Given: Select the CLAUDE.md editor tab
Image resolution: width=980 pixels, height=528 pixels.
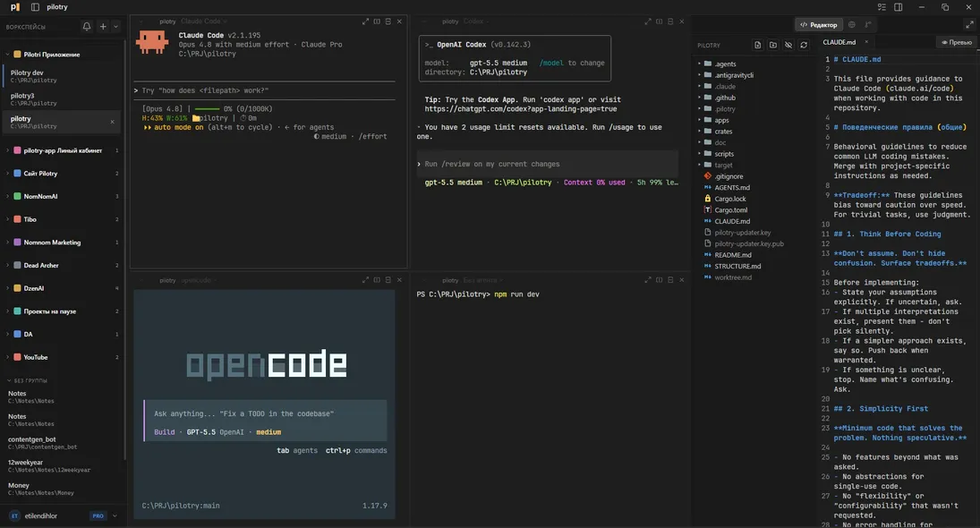Looking at the screenshot, I should 839,42.
